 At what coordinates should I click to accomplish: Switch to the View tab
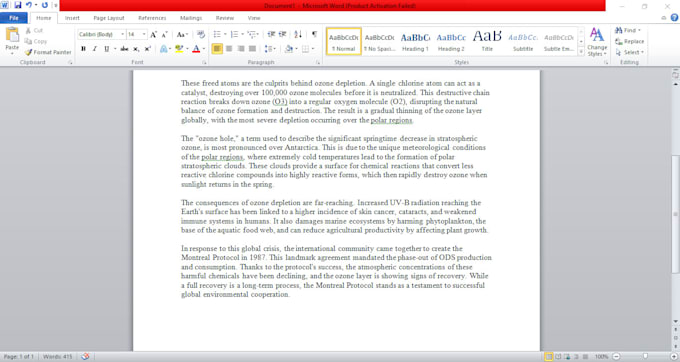click(x=254, y=18)
